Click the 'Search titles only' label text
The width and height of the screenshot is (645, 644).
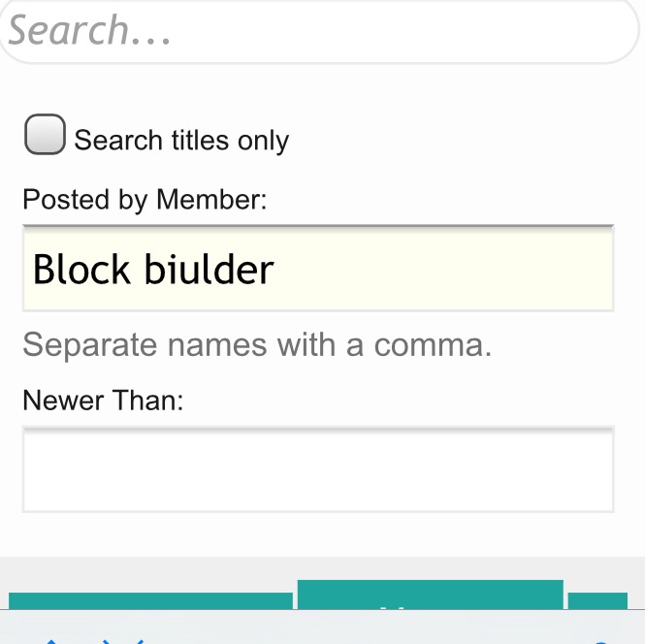click(181, 141)
